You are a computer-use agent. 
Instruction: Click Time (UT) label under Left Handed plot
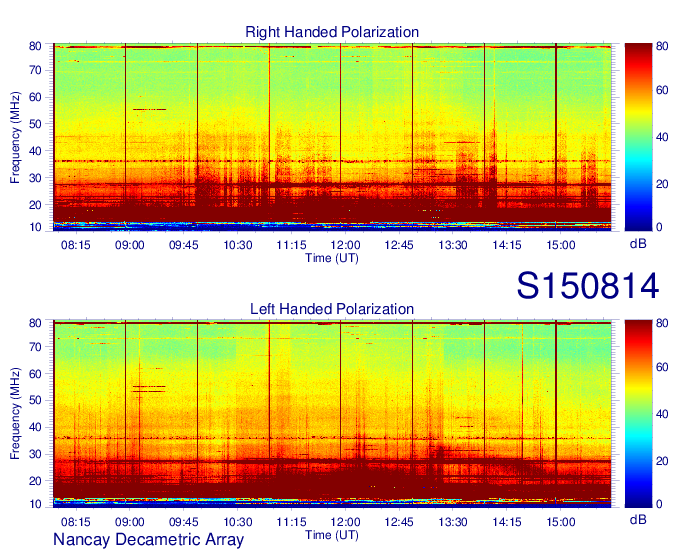tap(332, 535)
